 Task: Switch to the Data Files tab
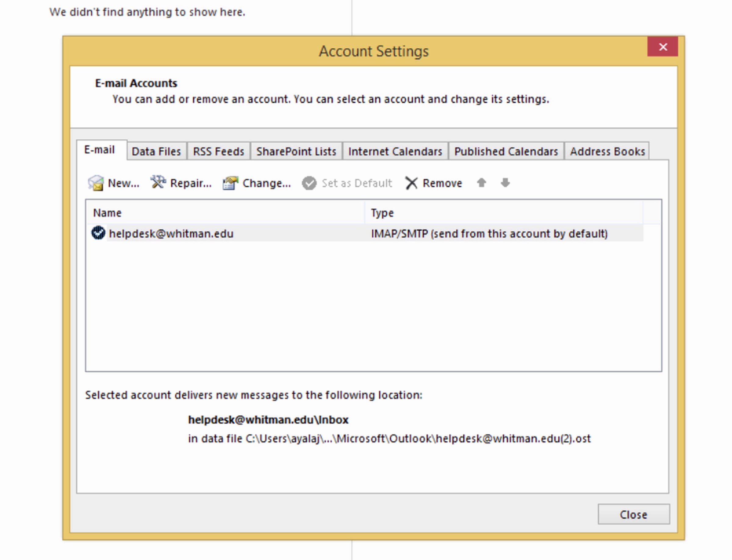pos(156,152)
